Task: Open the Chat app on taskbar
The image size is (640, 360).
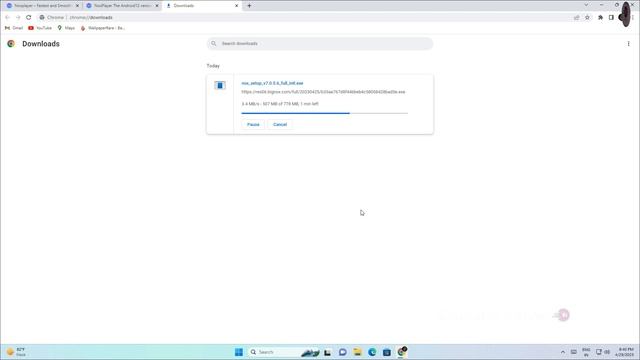Action: click(342, 352)
